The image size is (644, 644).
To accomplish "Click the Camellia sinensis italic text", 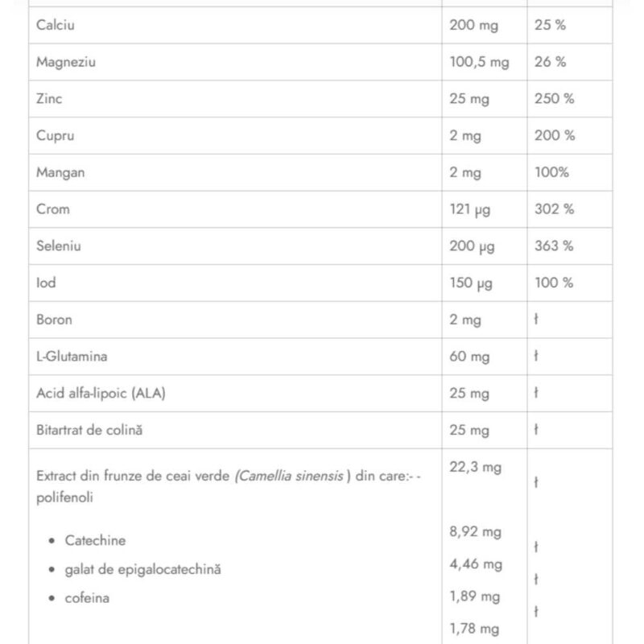I will pyautogui.click(x=289, y=476).
